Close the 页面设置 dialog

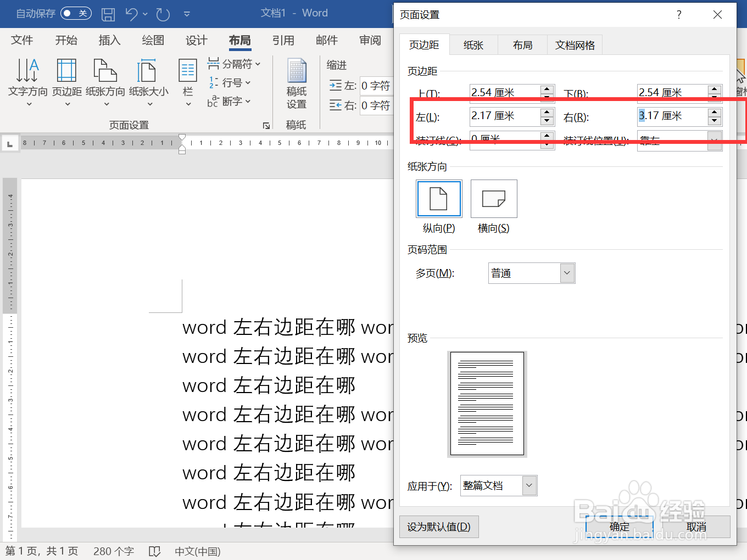(x=717, y=15)
